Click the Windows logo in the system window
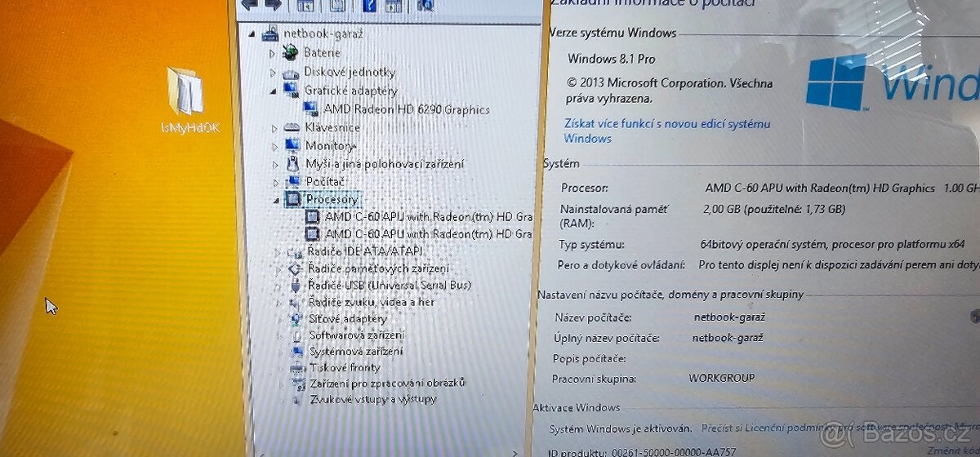This screenshot has width=980, height=457. pos(837,82)
